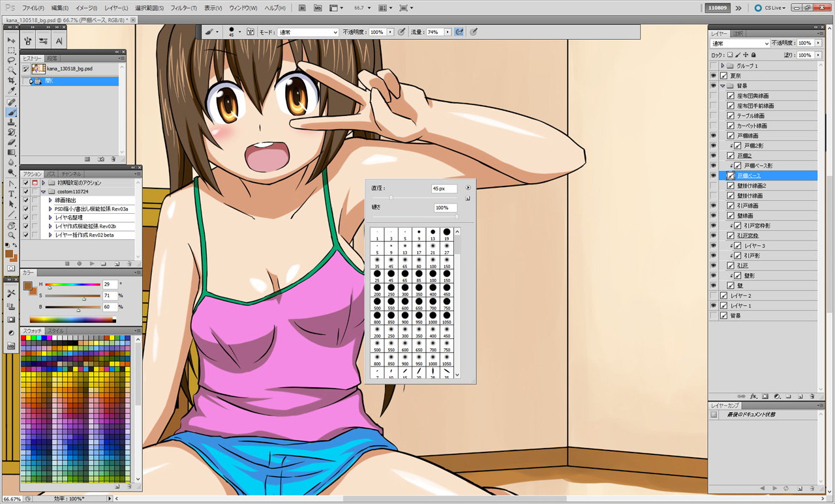This screenshot has height=504, width=835.
Task: Expand the グループ 1 layer group
Action: [x=723, y=66]
